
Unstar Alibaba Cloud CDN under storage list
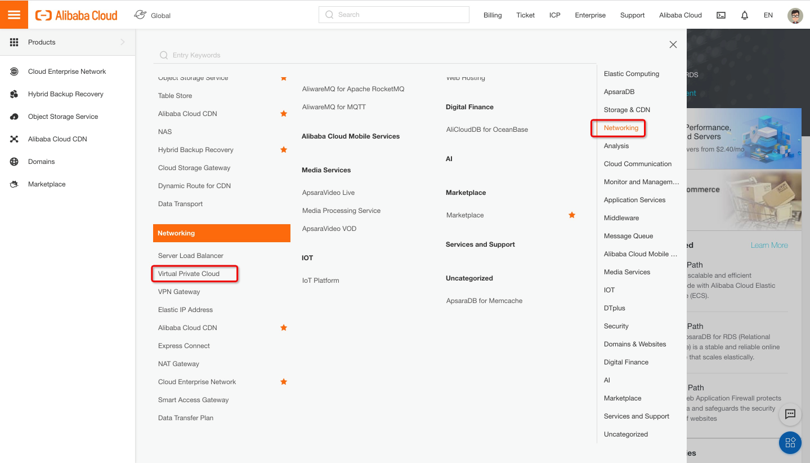coord(284,113)
